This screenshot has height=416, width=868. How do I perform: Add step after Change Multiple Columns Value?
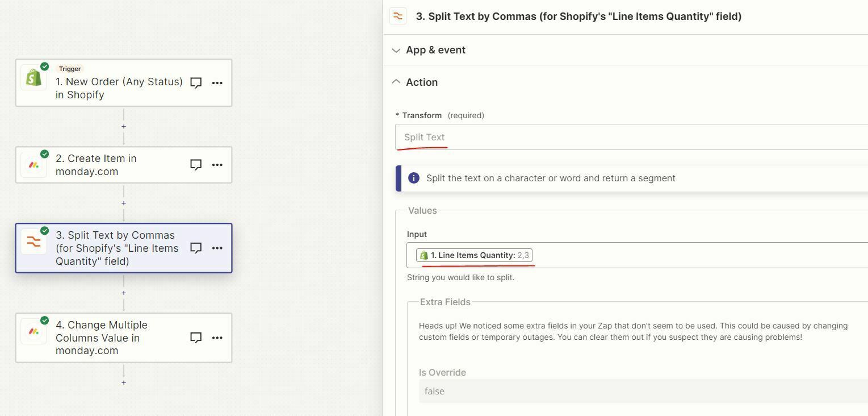point(124,382)
